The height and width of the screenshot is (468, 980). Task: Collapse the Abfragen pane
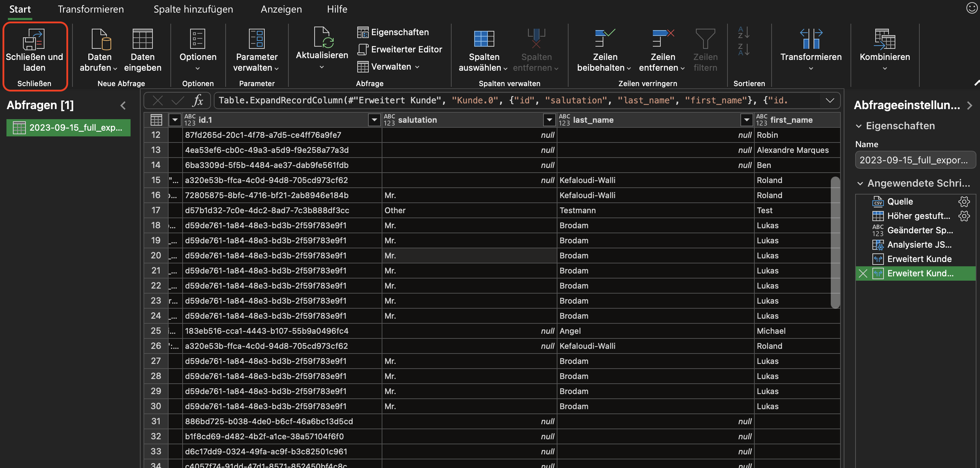[x=123, y=106]
